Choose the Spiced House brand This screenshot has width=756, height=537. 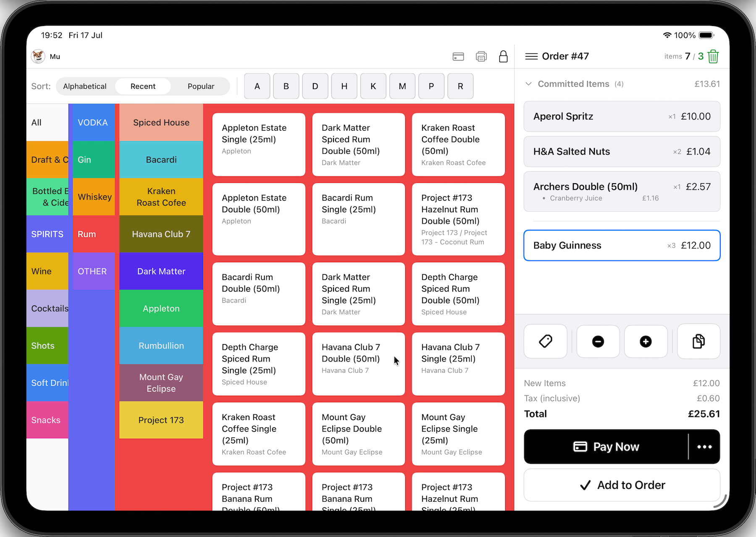click(x=161, y=122)
